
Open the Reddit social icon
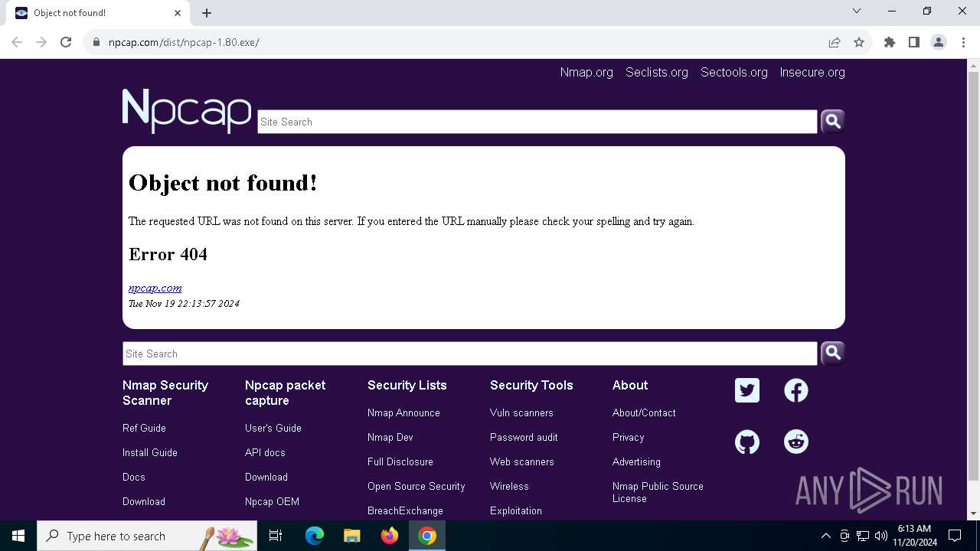796,442
